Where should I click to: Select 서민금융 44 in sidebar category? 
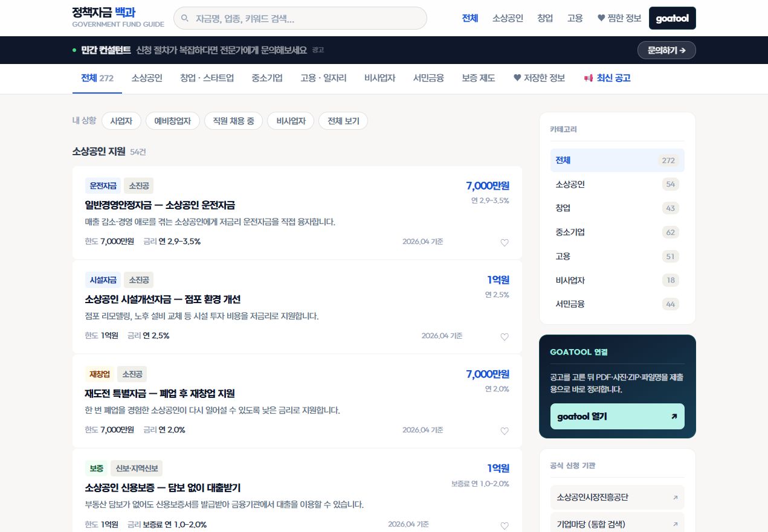tap(617, 304)
